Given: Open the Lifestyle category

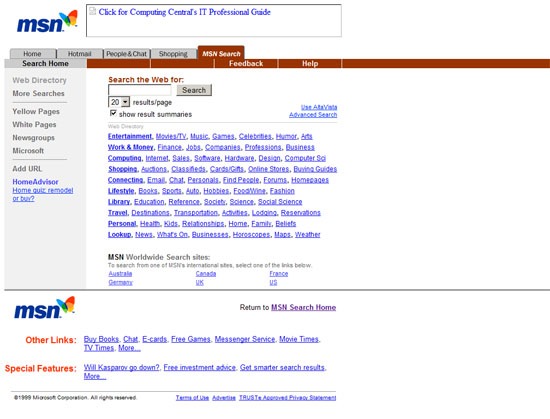Looking at the screenshot, I should tap(121, 191).
